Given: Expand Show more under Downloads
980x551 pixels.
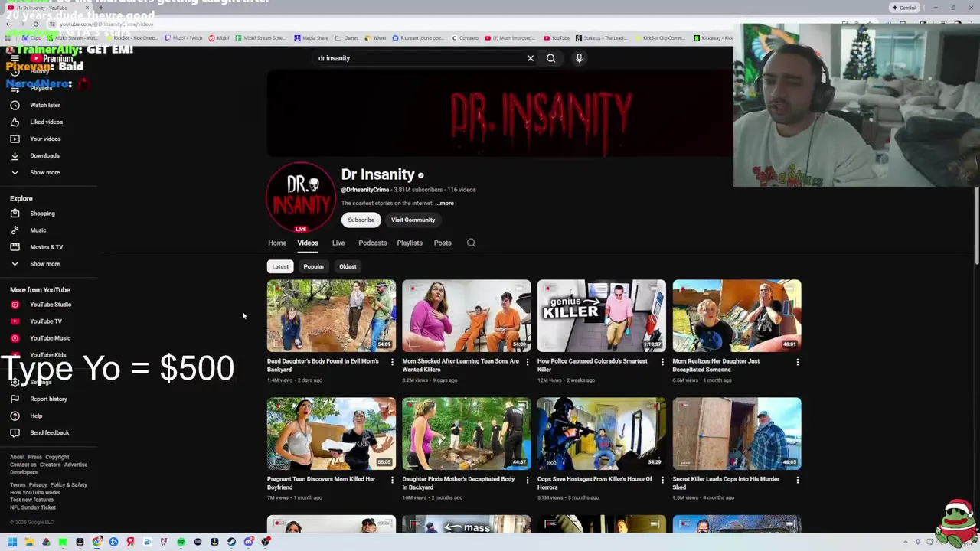Looking at the screenshot, I should (x=46, y=172).
